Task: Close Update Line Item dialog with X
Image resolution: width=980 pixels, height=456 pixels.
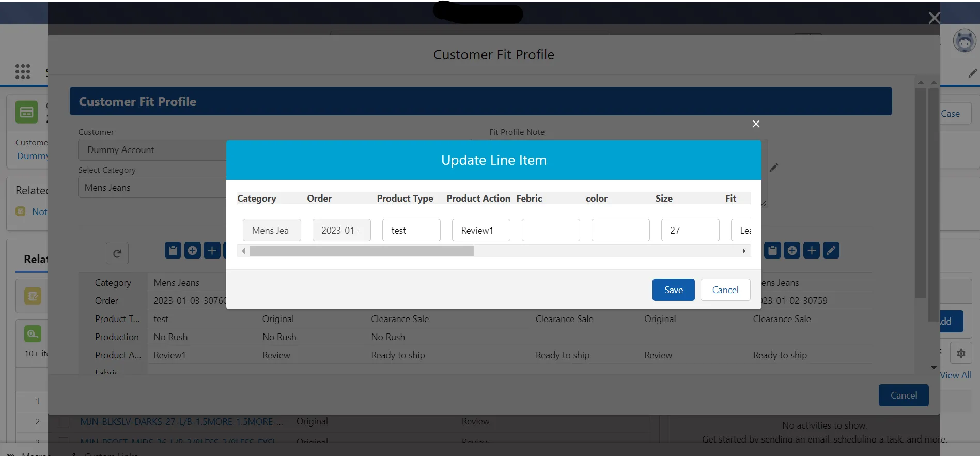Action: click(x=756, y=124)
